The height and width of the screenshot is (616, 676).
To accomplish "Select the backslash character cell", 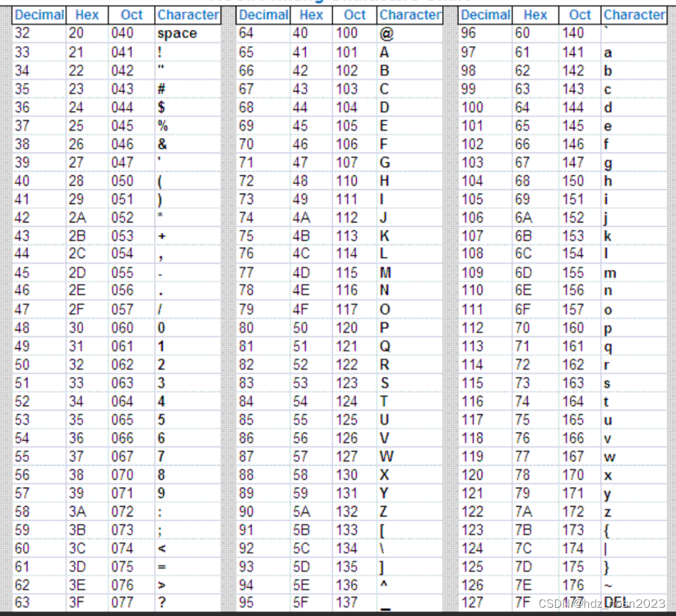I will (409, 548).
